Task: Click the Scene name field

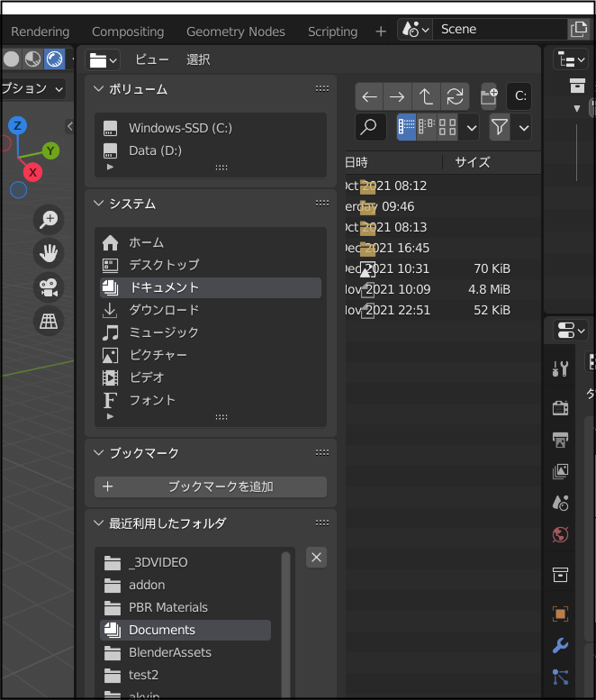Action: click(500, 30)
